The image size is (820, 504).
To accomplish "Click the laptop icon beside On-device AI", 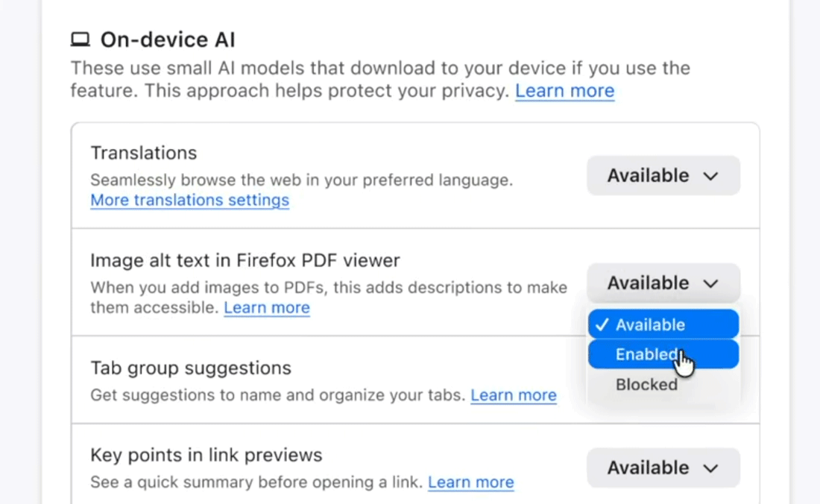I will pyautogui.click(x=81, y=40).
